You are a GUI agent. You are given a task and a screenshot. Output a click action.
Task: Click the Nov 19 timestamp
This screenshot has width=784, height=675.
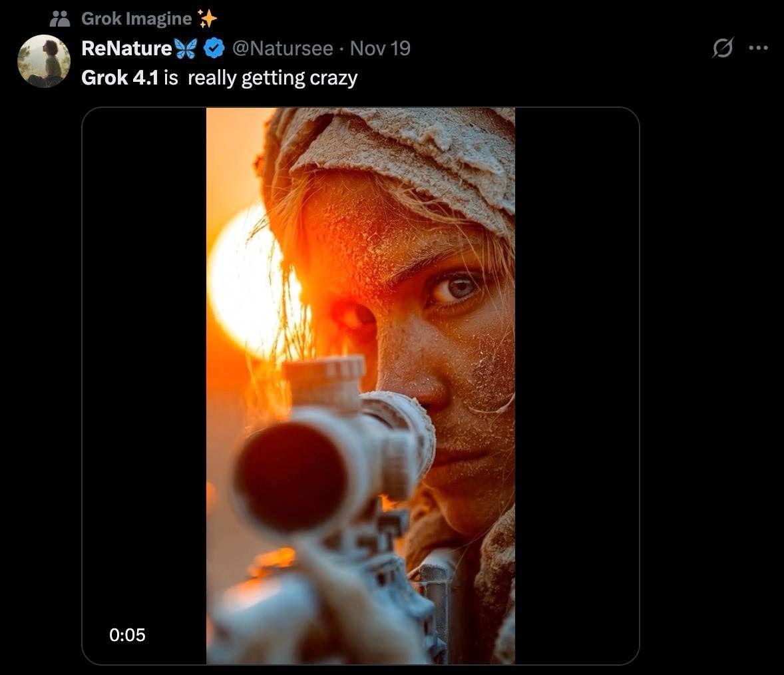click(380, 49)
